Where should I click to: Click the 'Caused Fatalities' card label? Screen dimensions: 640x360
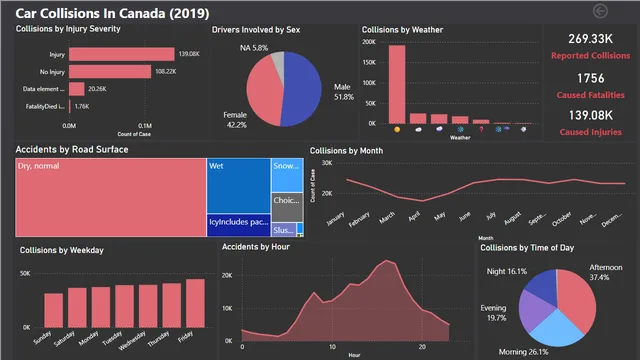pos(591,95)
